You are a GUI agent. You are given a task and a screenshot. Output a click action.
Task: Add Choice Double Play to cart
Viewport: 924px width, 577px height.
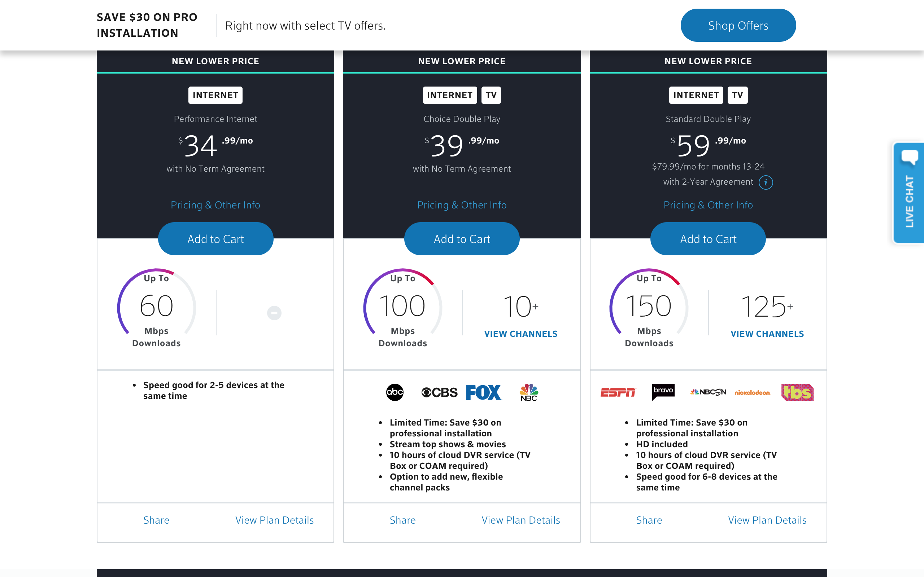click(462, 239)
